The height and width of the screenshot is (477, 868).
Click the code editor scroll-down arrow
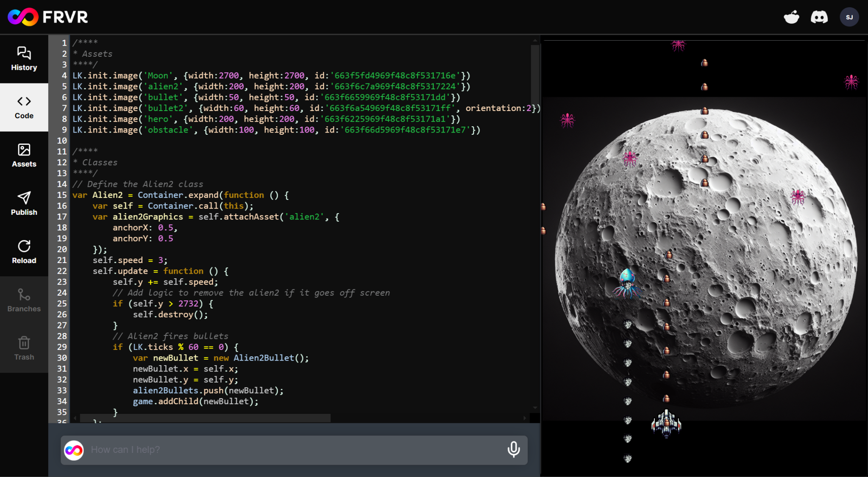(x=535, y=408)
